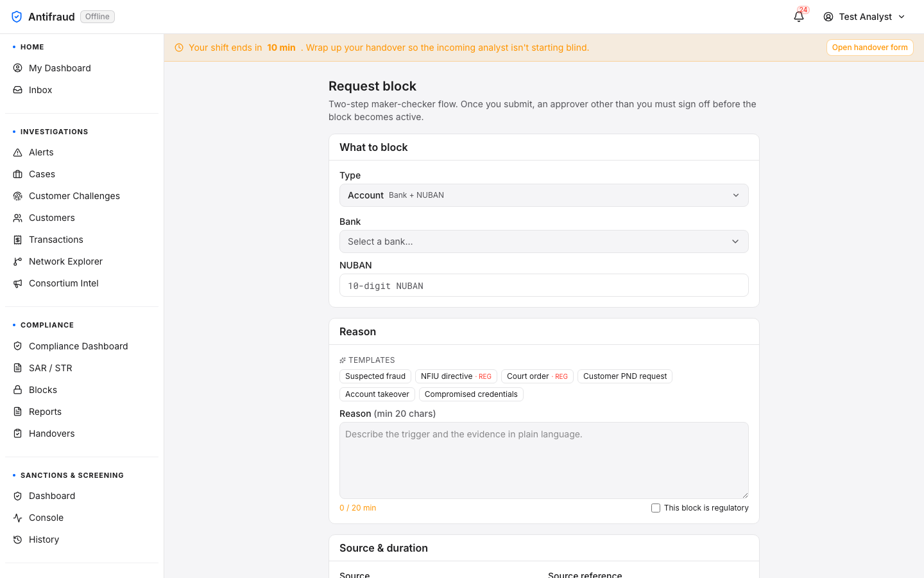Navigate to Alerts page
This screenshot has width=924, height=578.
tap(81, 152)
